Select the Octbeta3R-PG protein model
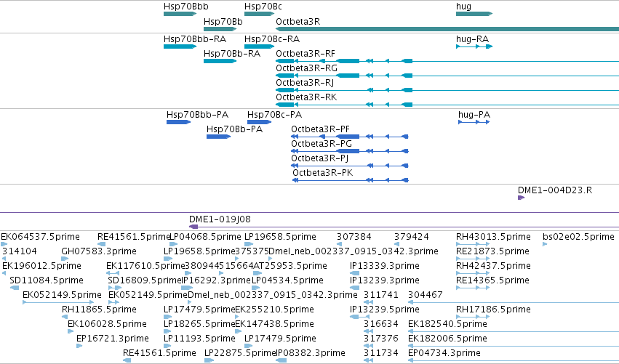This screenshot has width=619, height=364. point(350,151)
